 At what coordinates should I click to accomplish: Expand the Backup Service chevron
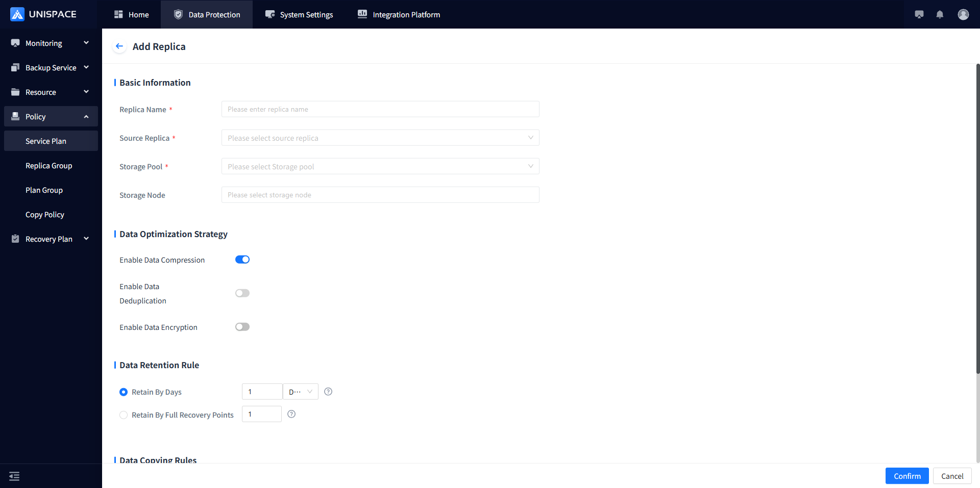click(86, 67)
